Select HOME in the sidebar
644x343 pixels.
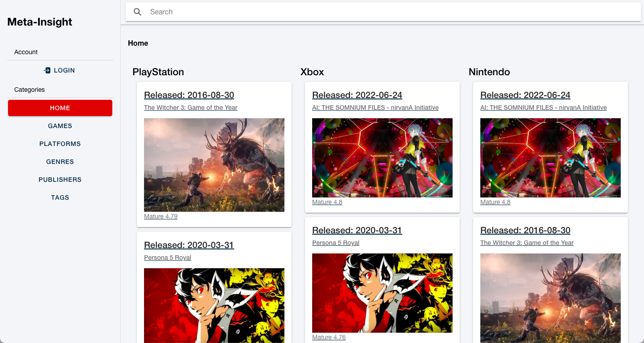[60, 108]
